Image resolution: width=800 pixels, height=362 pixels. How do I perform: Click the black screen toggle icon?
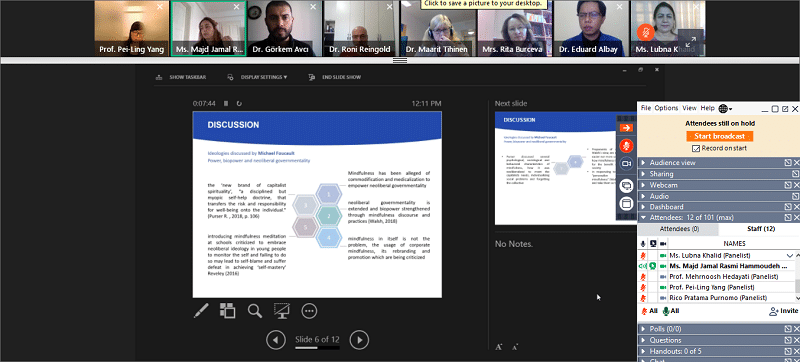282,311
